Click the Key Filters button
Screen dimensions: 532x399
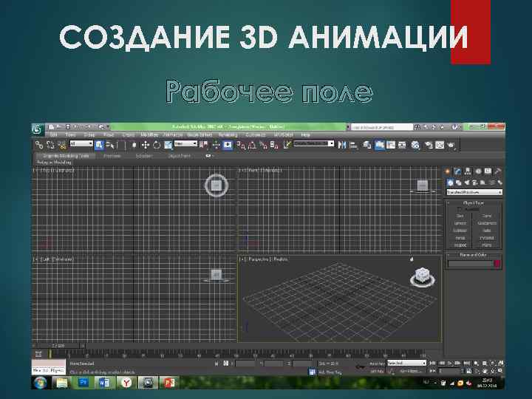coord(411,372)
